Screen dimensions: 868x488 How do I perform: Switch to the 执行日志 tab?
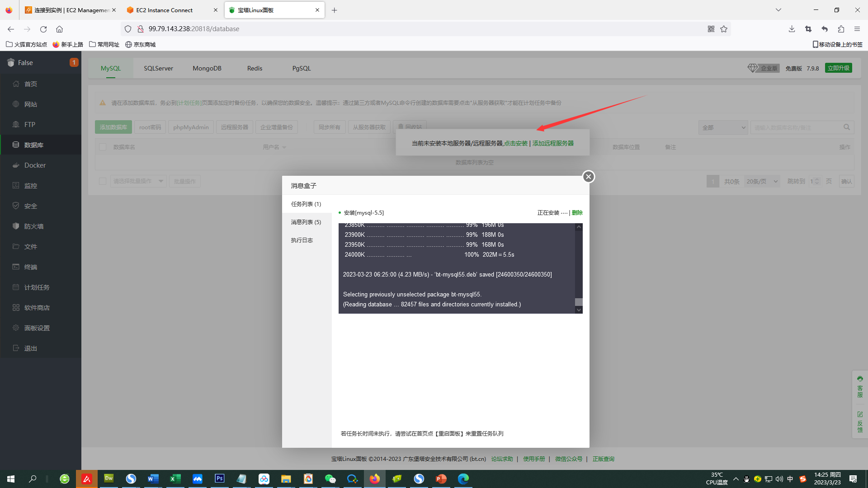pos(302,240)
